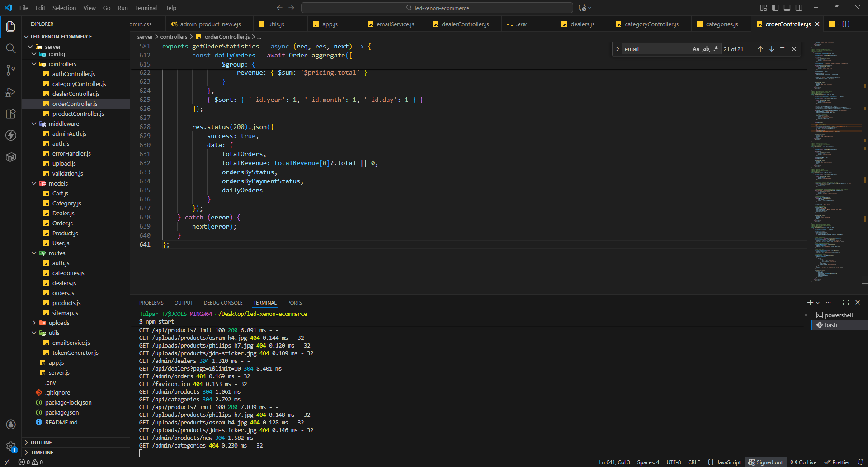Click the errors and warnings status indicator
This screenshot has width=868, height=467.
click(31, 462)
